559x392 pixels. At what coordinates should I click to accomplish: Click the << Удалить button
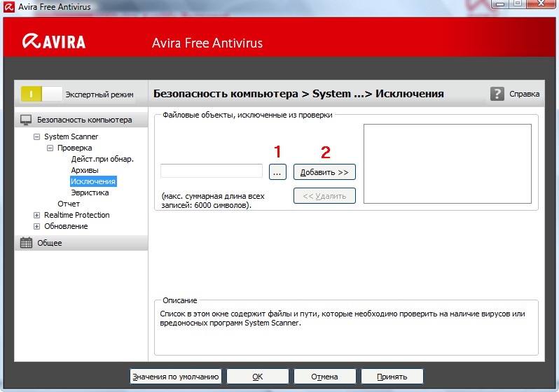324,195
